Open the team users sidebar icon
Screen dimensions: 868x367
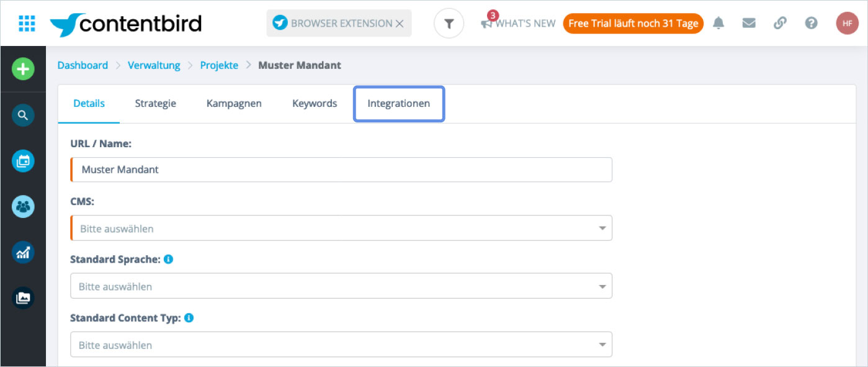pyautogui.click(x=23, y=207)
